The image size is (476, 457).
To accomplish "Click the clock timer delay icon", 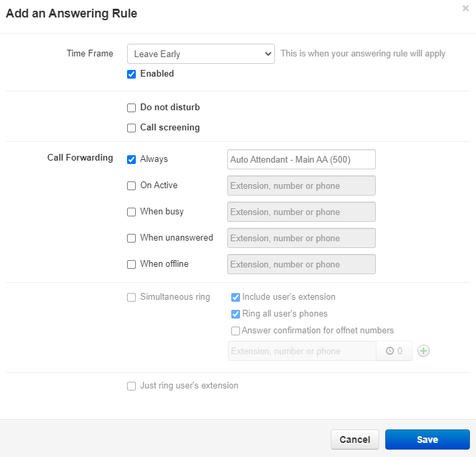I will 390,351.
